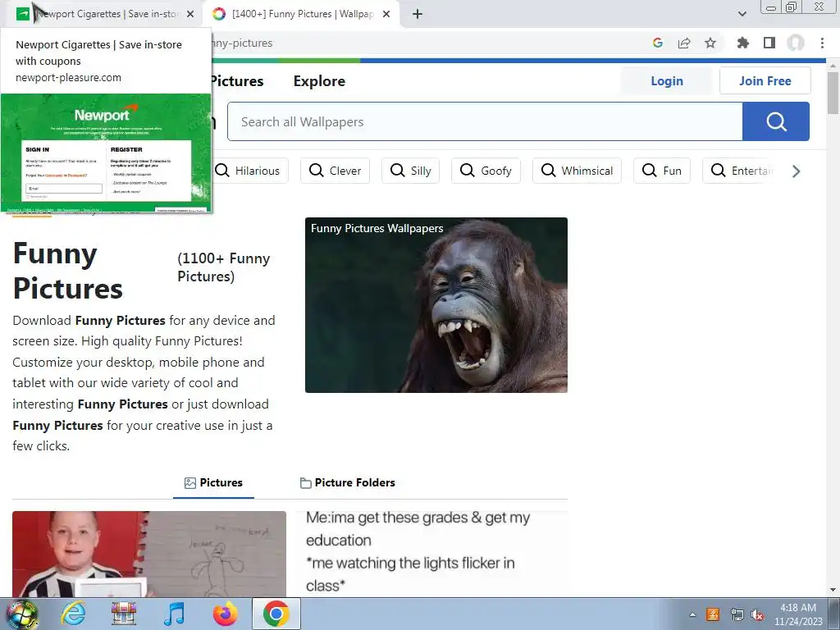This screenshot has width=840, height=630.
Task: Launch Firefox from the taskbar
Action: 225,614
